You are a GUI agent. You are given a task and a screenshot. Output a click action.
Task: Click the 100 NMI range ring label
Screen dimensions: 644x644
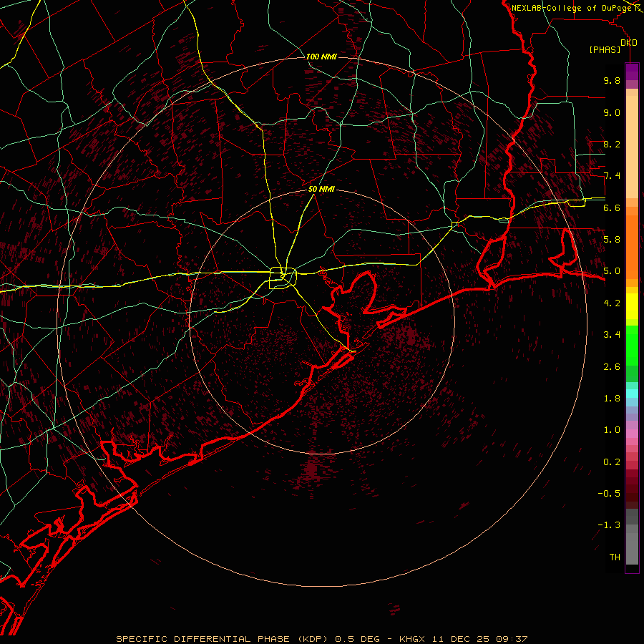pos(321,57)
